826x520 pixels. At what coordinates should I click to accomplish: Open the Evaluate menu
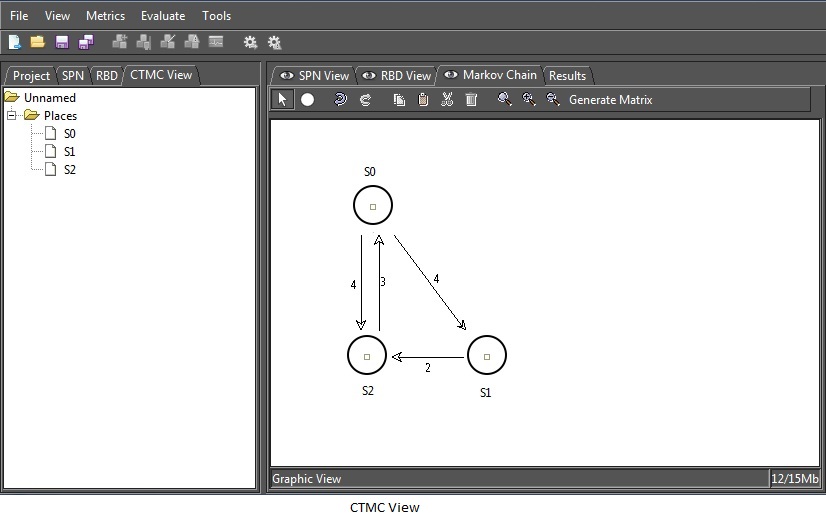click(163, 16)
